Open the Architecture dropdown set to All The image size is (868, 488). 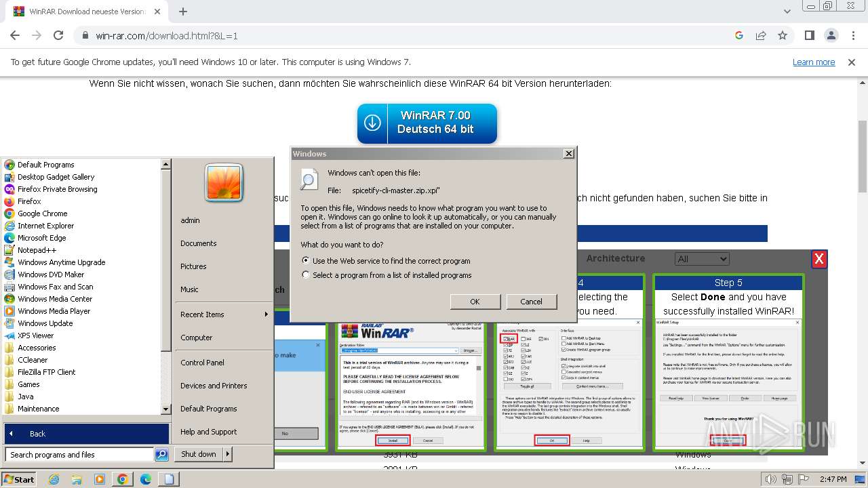pyautogui.click(x=702, y=259)
